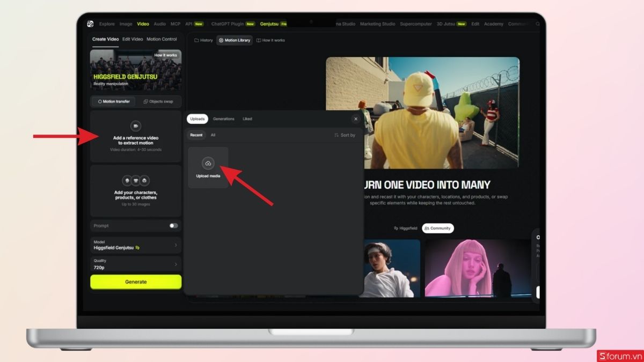The width and height of the screenshot is (644, 362).
Task: Switch to the Edit Video tab
Action: click(x=133, y=39)
